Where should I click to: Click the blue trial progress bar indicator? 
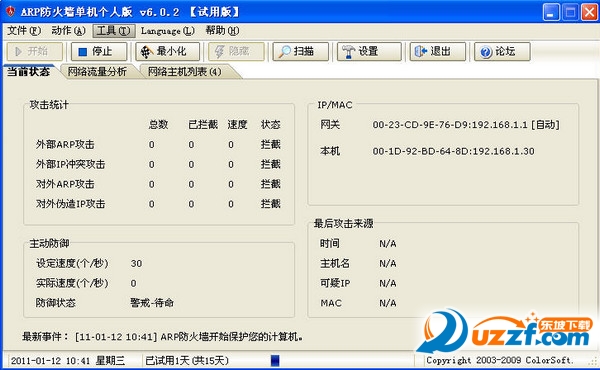275,360
